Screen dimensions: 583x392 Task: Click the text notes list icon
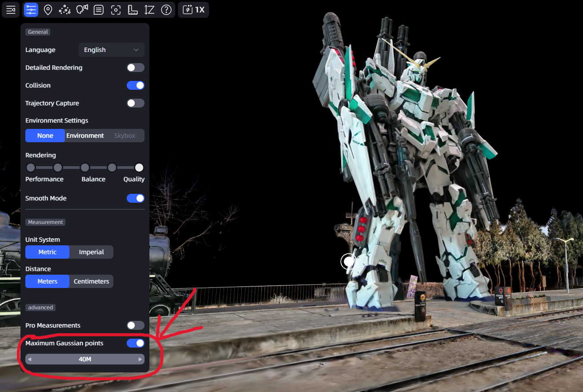point(99,9)
